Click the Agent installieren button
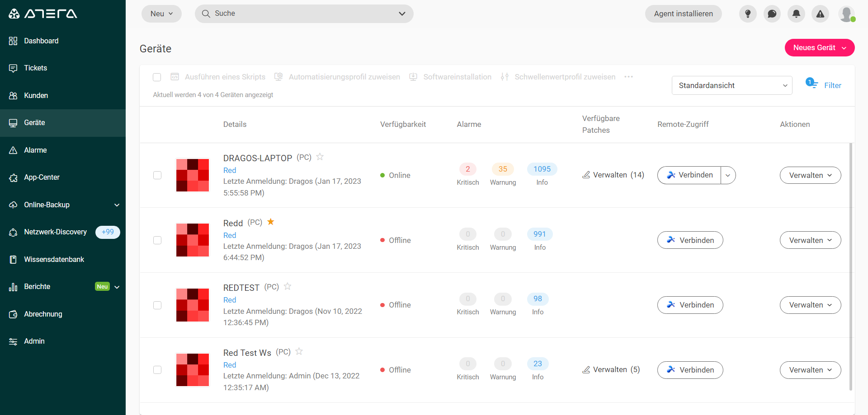This screenshot has width=868, height=415. pyautogui.click(x=683, y=14)
